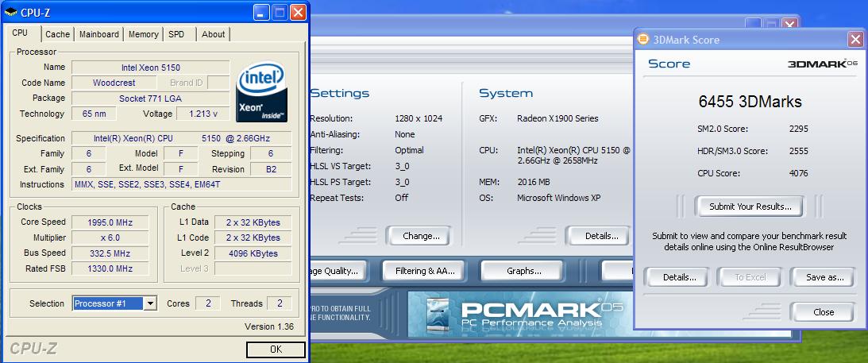Click Close in the 3DMark Score dialog
Viewport: 868px width, 363px height.
[824, 312]
